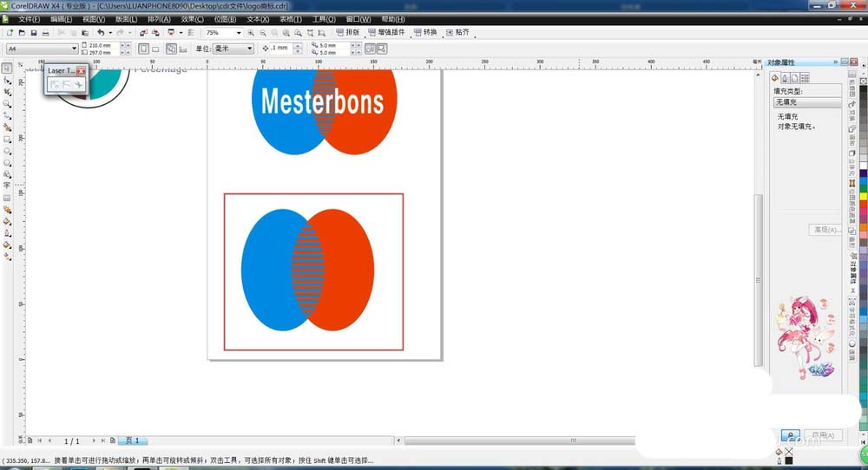868x470 pixels.
Task: Expand the application launcher dropdown arrow
Action: click(x=181, y=33)
